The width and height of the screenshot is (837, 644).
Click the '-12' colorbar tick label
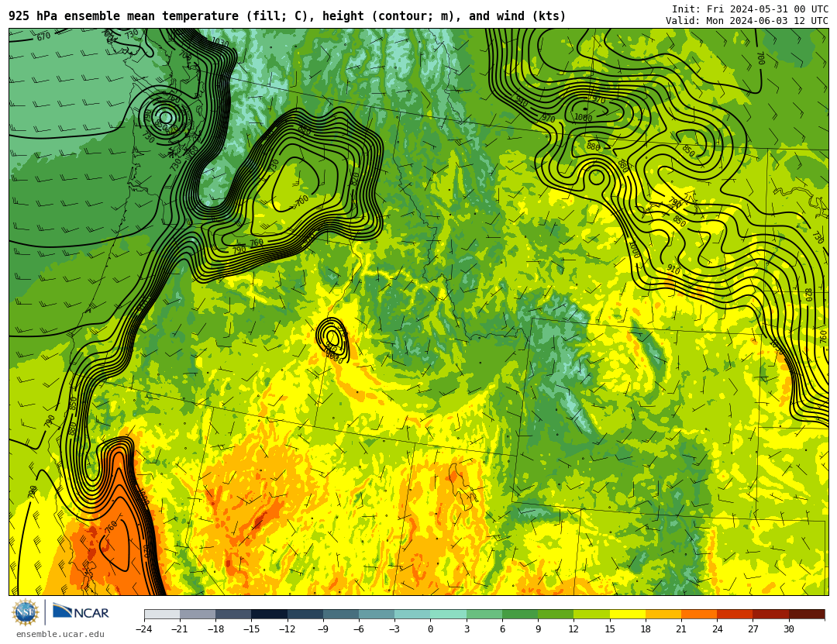coord(288,629)
